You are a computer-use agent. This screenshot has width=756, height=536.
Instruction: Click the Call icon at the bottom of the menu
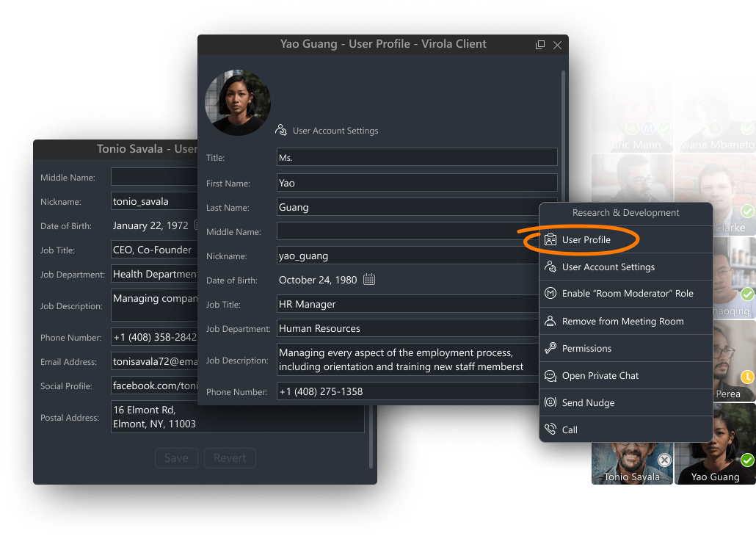click(x=549, y=430)
